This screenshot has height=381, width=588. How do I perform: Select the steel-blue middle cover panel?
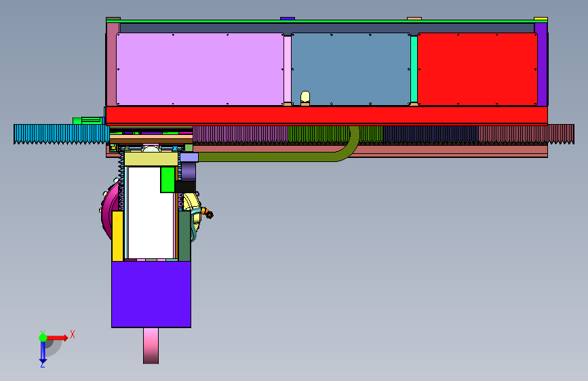pos(351,69)
